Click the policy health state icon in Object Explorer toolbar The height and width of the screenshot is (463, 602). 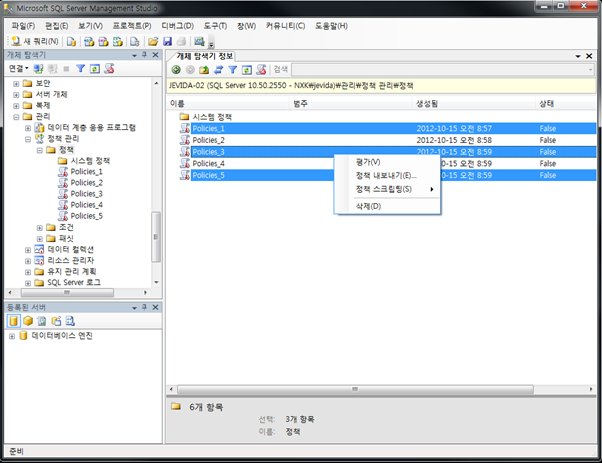click(109, 69)
